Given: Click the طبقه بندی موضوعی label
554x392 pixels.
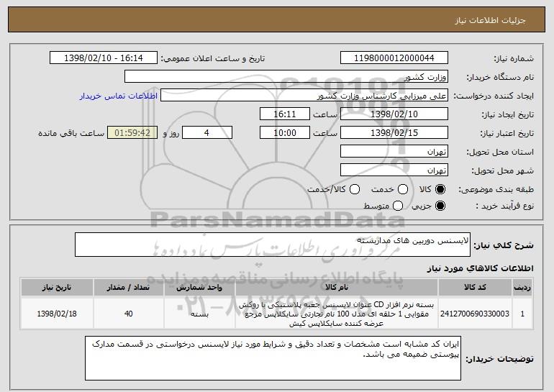Looking at the screenshot, I should (x=496, y=190).
